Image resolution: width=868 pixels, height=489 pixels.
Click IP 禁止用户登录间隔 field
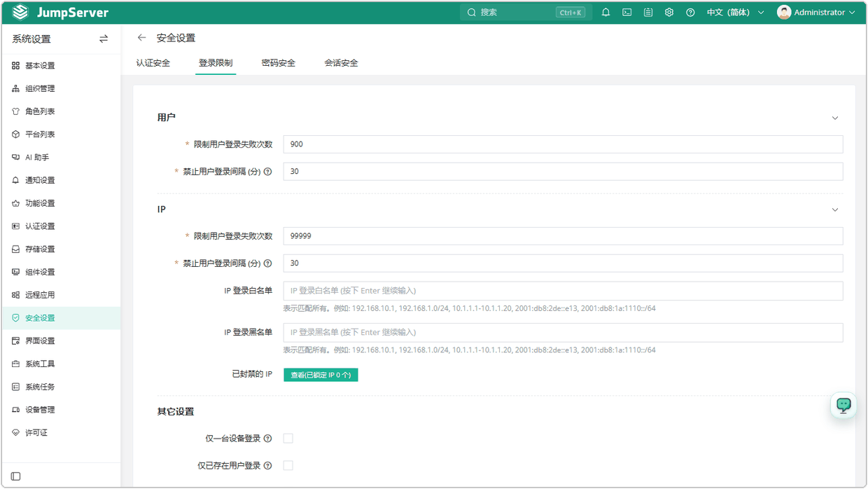(563, 263)
